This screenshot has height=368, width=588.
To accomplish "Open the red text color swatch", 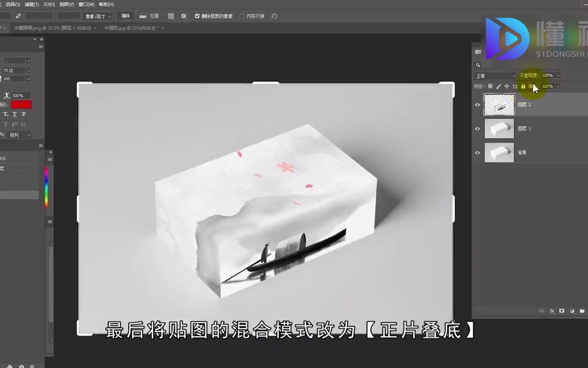I will pos(21,105).
